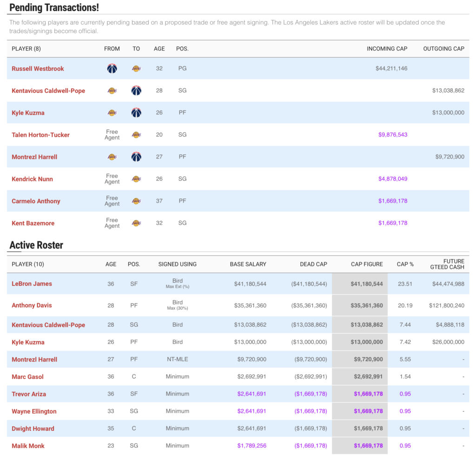
Task: Select Kyle Kuzma future guaranteed $26,000,000
Action: tap(448, 342)
